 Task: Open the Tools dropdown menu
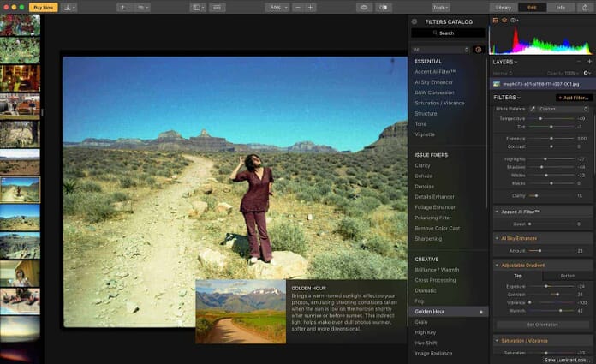coord(440,7)
